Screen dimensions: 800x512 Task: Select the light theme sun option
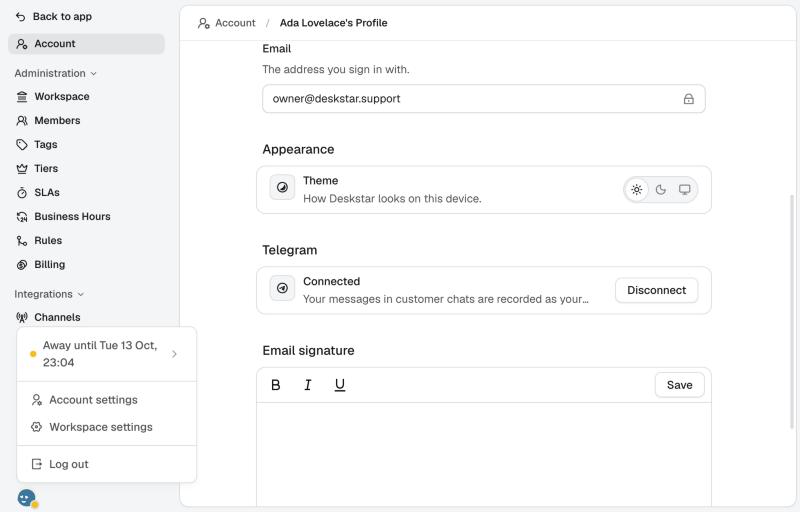[x=636, y=190]
